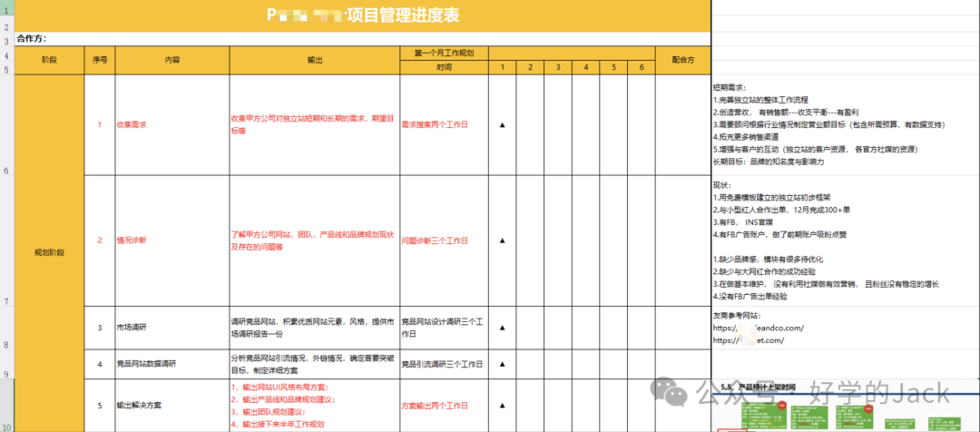Click the ▲ marker in 输出解决方案 row
Screen dimensions: 980x432
pyautogui.click(x=502, y=405)
